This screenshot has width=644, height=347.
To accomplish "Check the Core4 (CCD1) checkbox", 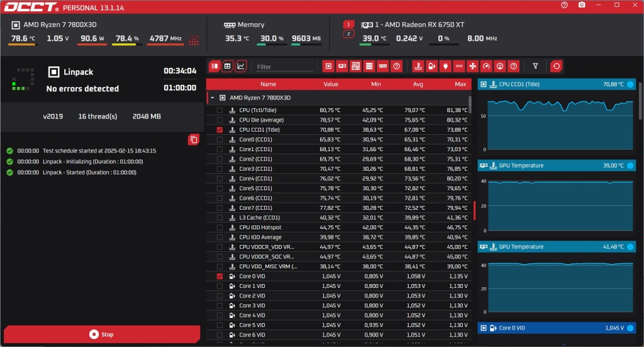I will [x=219, y=179].
